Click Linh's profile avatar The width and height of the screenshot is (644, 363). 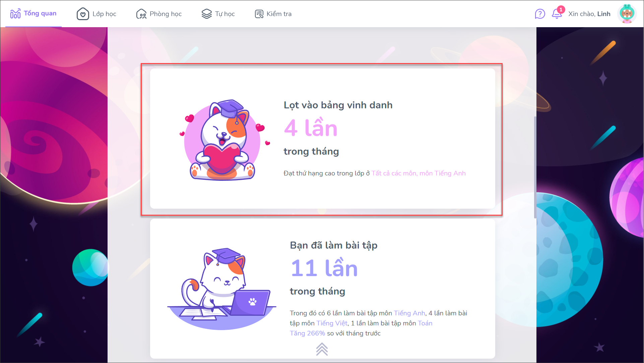point(627,14)
